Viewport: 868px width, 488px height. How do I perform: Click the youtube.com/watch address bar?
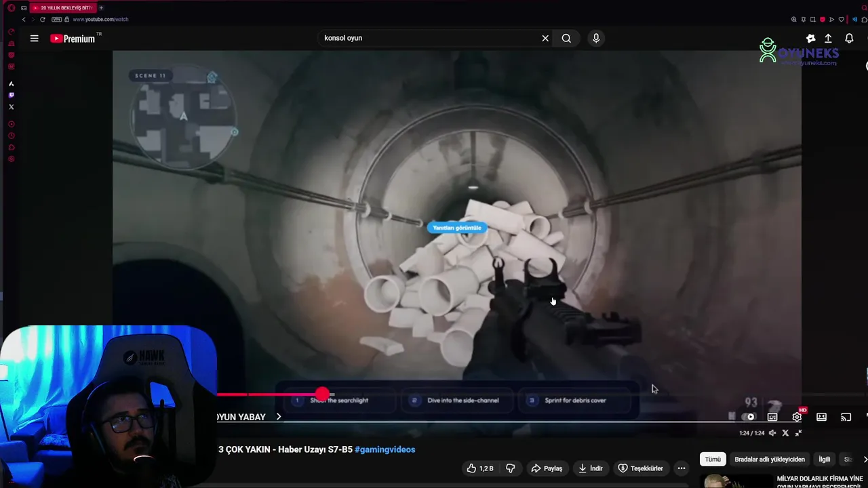coord(100,19)
